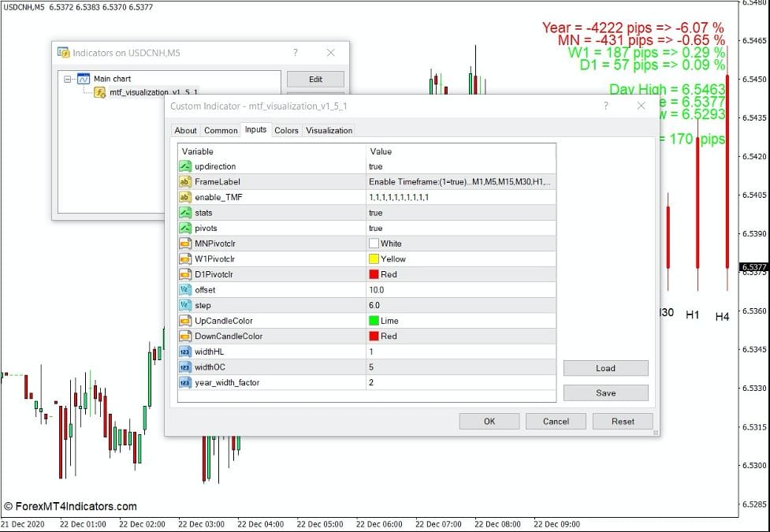The image size is (770, 532).
Task: Click the color line icon beside MNPivotclr
Action: (x=184, y=243)
